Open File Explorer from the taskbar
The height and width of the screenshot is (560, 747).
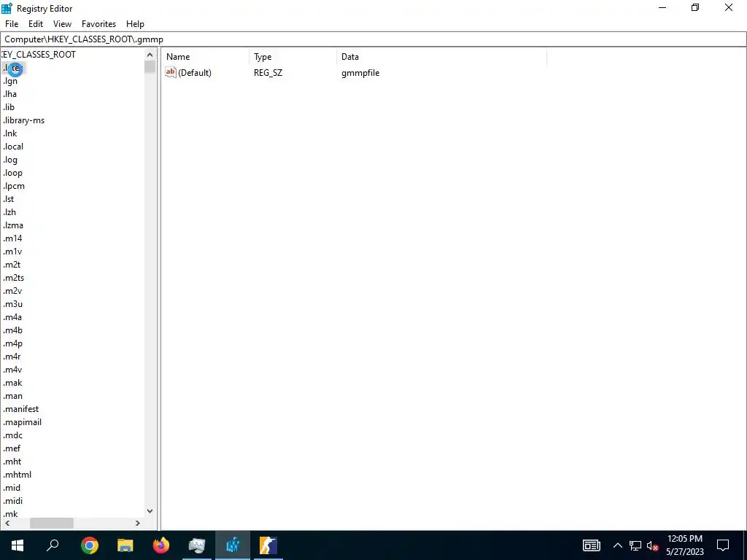pyautogui.click(x=125, y=545)
